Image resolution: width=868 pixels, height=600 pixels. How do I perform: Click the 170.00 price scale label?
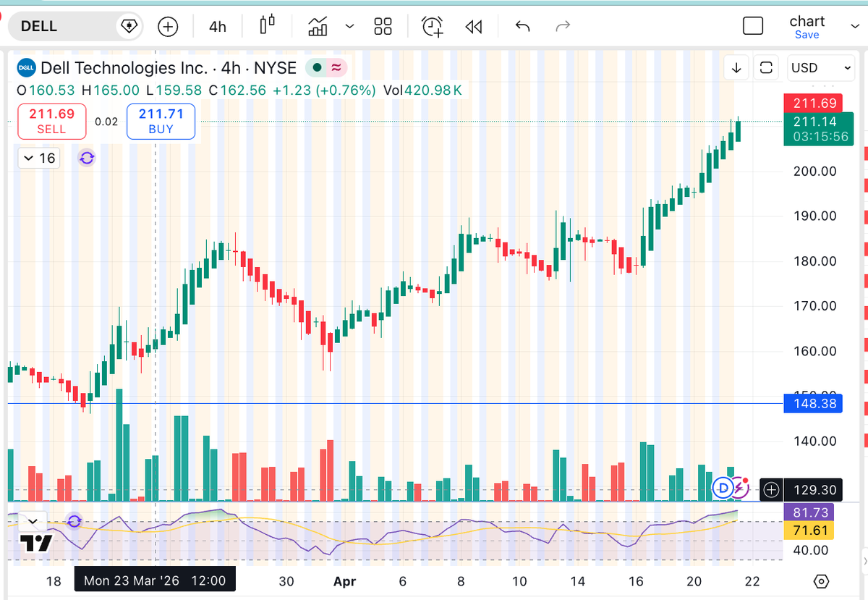pos(814,305)
